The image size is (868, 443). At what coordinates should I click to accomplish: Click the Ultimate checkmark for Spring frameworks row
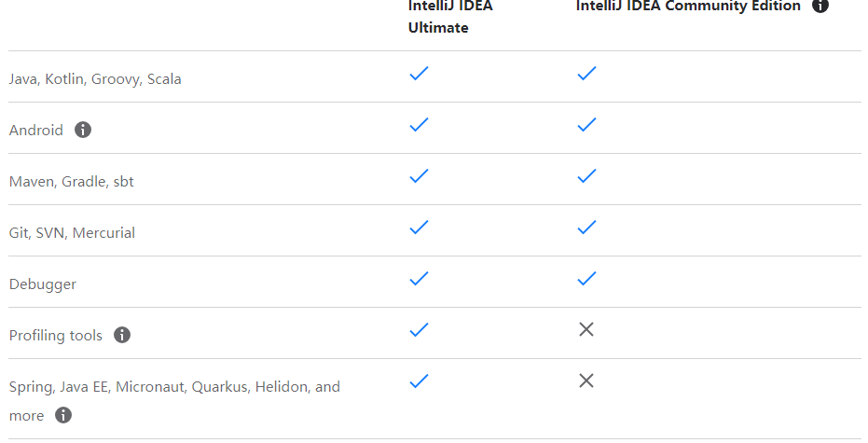click(419, 381)
